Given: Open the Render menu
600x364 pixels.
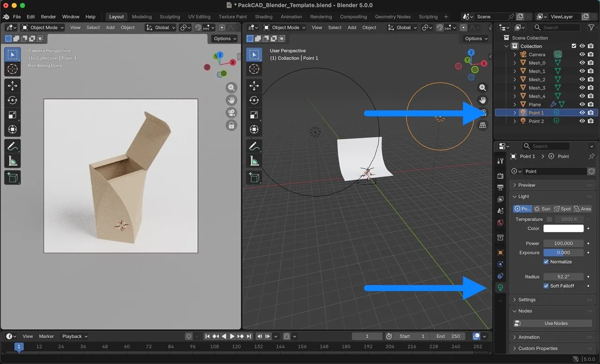Looking at the screenshot, I should point(48,17).
